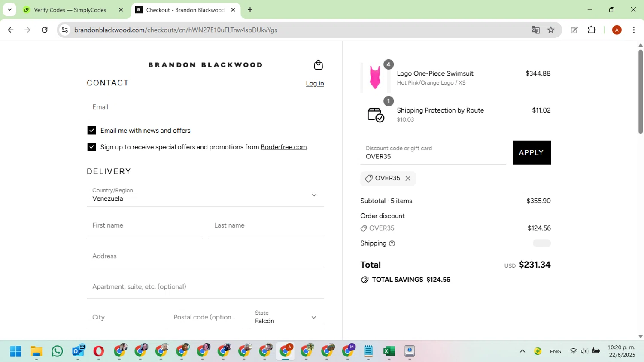Viewport: 644px width, 362px height.
Task: Click the volume speaker tray icon
Action: point(583,351)
